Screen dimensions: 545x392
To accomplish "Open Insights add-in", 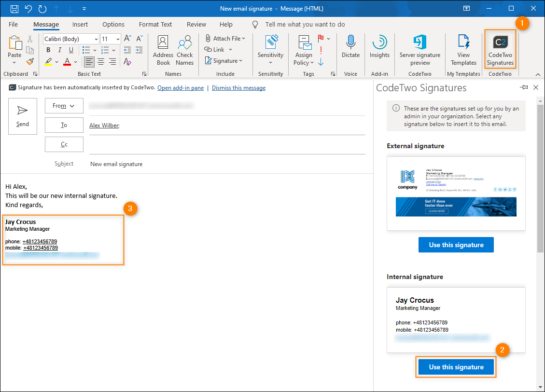I will [379, 46].
